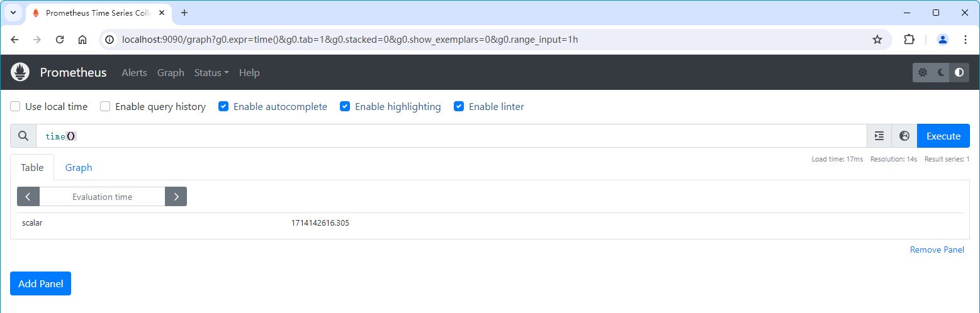Open Chrome three-dot menu
The width and height of the screenshot is (980, 313).
[966, 39]
